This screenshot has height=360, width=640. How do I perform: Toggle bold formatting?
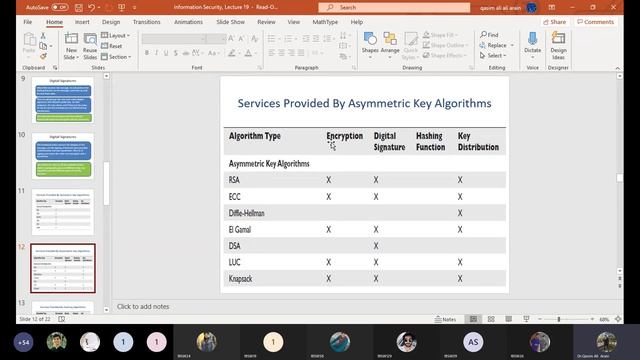147,53
